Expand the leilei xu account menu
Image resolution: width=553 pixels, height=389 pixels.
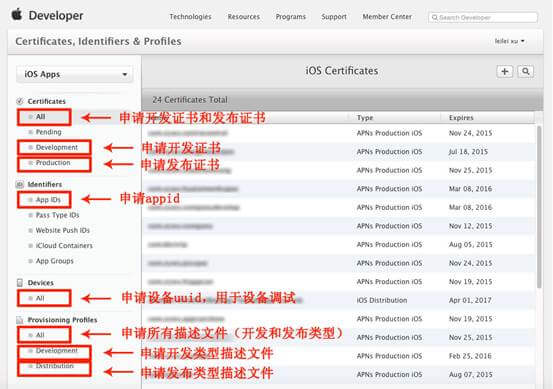coord(509,41)
